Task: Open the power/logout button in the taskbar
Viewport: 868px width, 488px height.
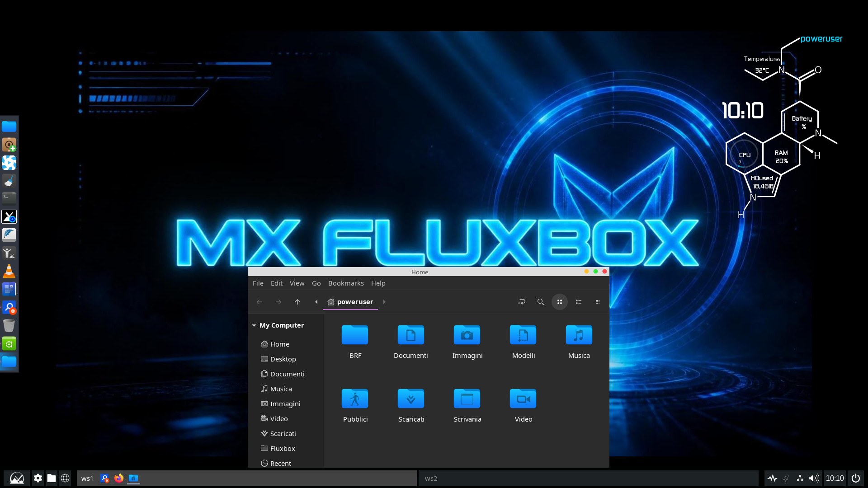Action: (x=856, y=478)
